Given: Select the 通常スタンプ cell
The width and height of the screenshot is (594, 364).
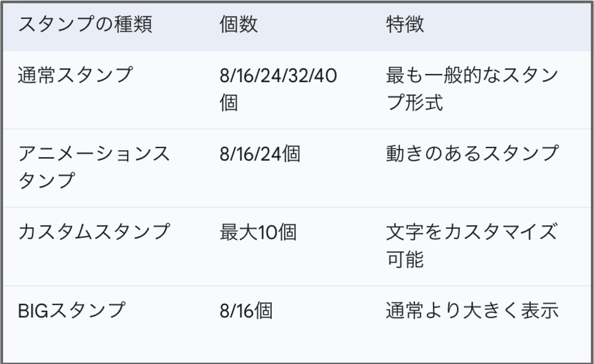Looking at the screenshot, I should [x=76, y=75].
